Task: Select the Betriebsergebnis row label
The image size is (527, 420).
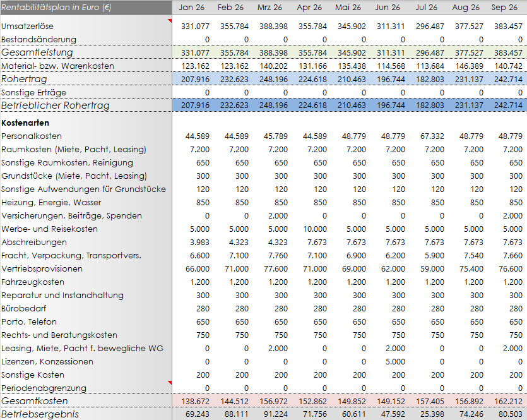Action: click(40, 414)
